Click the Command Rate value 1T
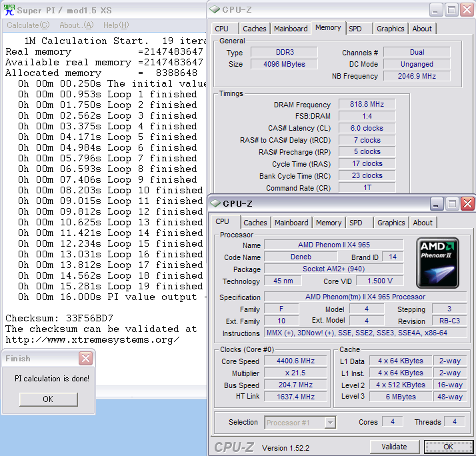 [x=367, y=187]
